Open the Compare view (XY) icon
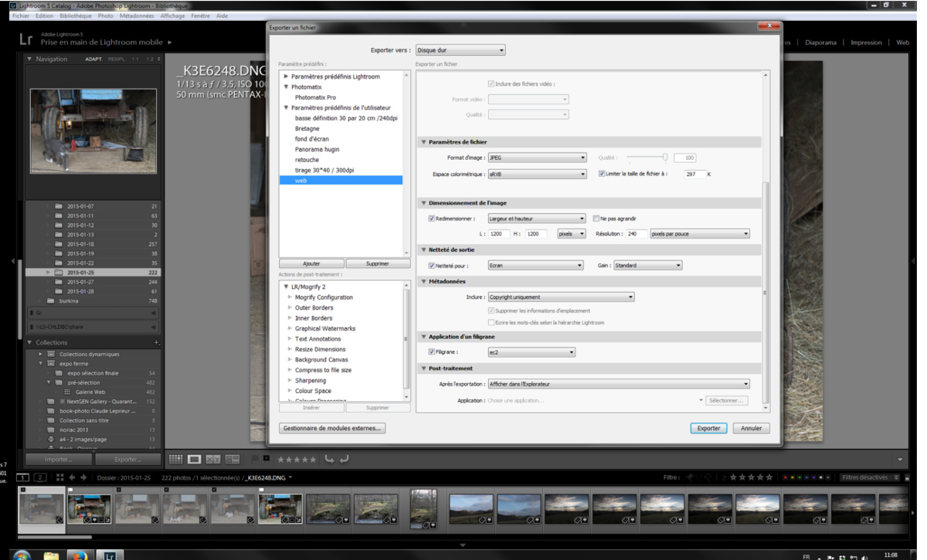 coord(213,460)
